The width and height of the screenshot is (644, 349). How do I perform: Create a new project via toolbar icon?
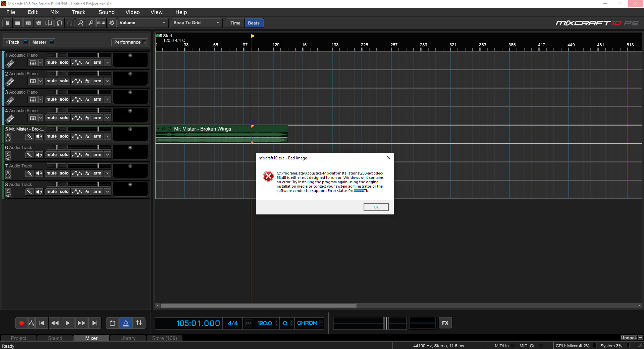point(7,23)
